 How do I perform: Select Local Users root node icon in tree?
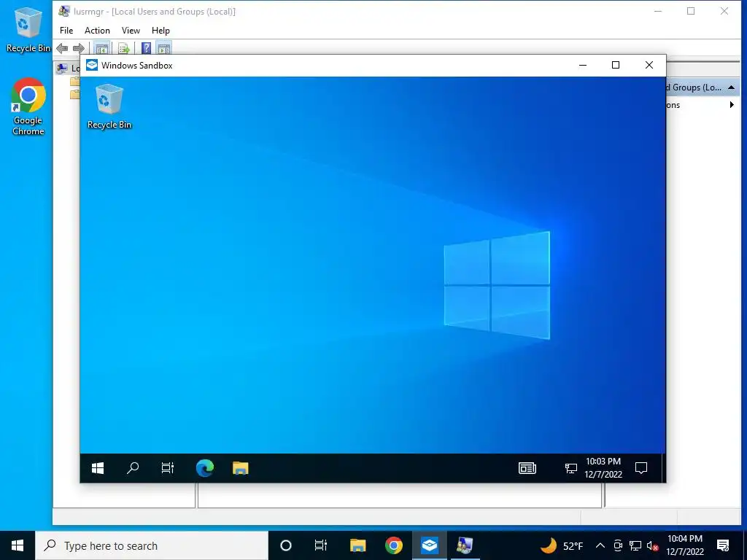pos(63,69)
